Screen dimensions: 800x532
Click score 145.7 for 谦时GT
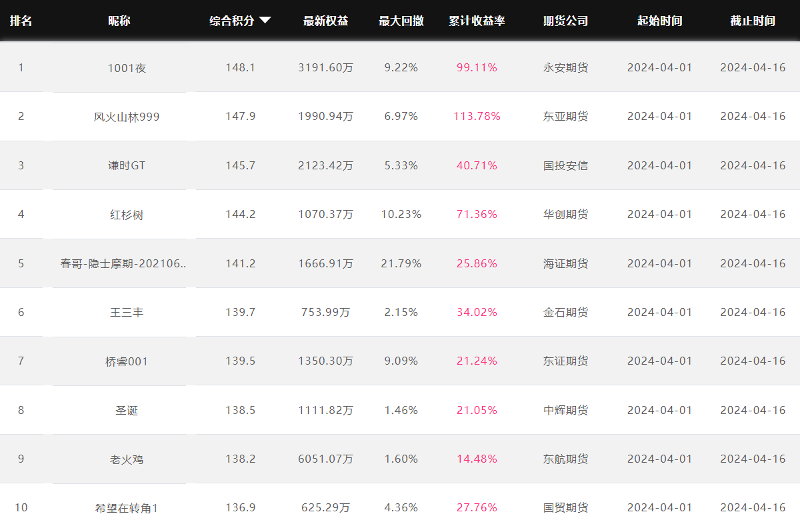[240, 165]
